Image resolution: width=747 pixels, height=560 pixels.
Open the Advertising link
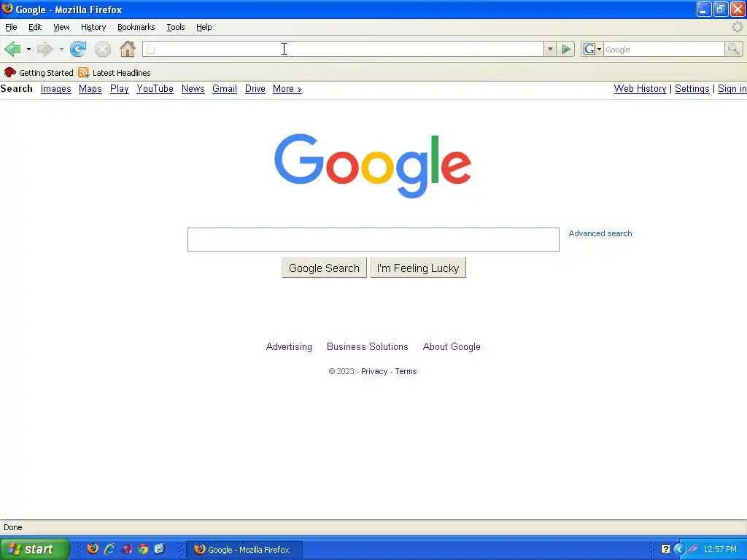click(289, 346)
